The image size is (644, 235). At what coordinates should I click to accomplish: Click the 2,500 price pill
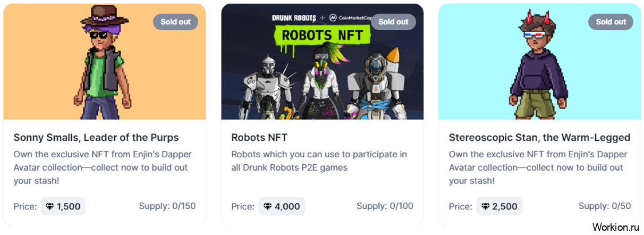click(499, 207)
